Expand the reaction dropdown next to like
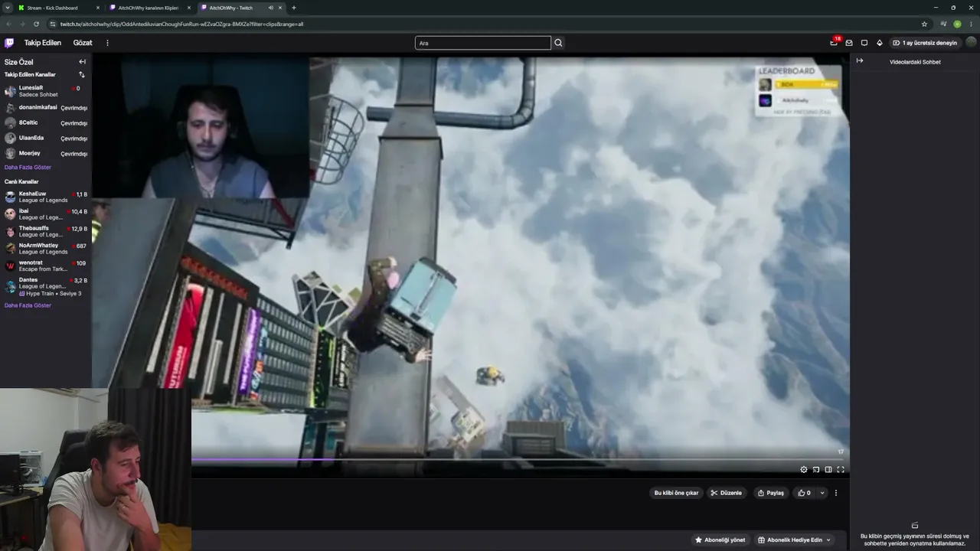The height and width of the screenshot is (551, 980). tap(822, 493)
